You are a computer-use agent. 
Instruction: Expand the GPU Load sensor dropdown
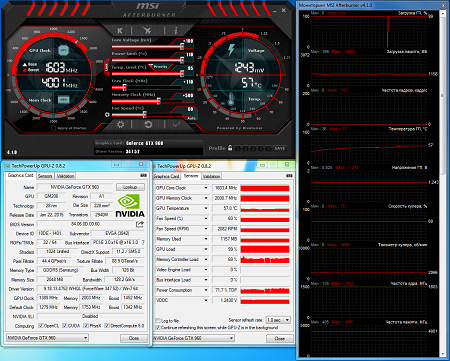[x=206, y=249]
